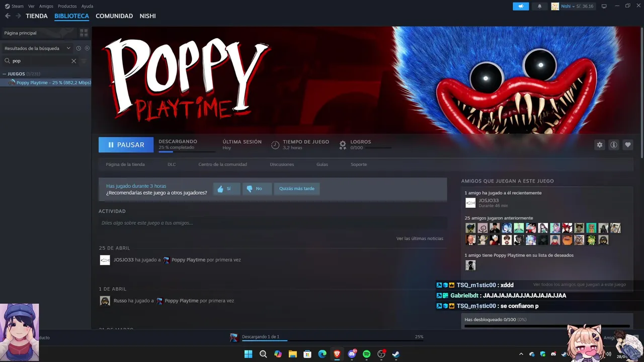Open the Soporte link
The height and width of the screenshot is (362, 644).
click(359, 164)
